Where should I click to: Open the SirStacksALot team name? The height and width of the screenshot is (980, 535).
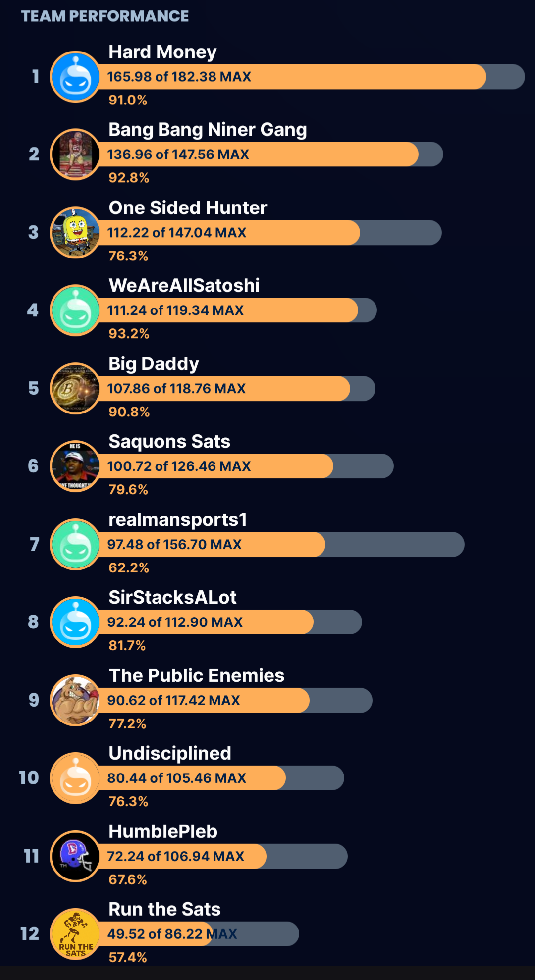coord(172,597)
